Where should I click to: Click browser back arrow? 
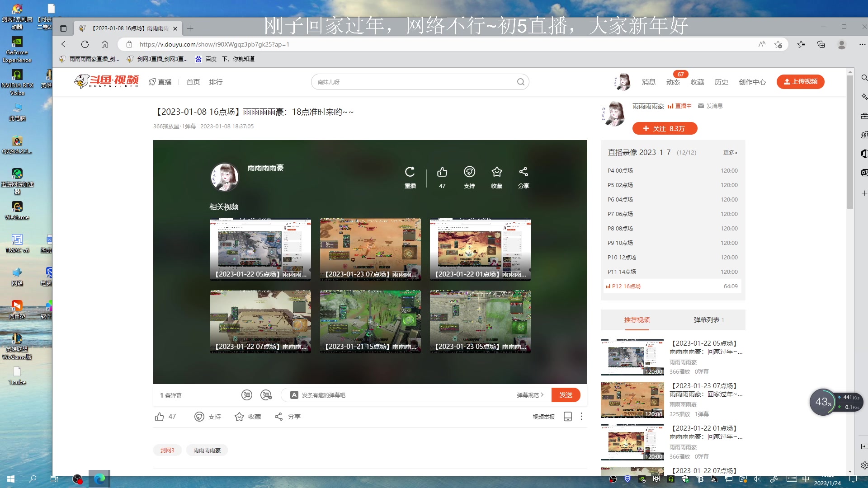click(x=65, y=44)
